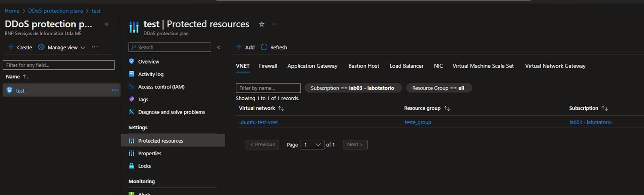Collapse the resource menu with double chevron
Screen dimensions: 644x195
pos(218,47)
